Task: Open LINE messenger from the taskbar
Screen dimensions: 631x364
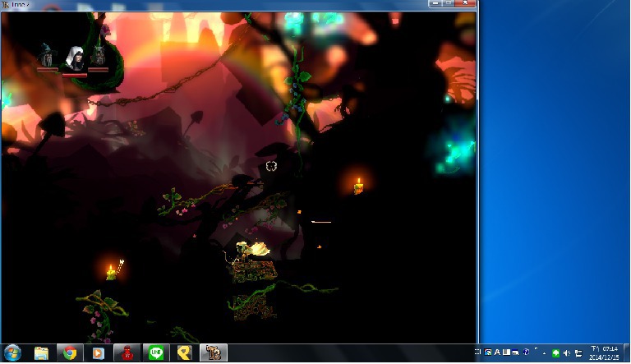Action: click(x=156, y=353)
